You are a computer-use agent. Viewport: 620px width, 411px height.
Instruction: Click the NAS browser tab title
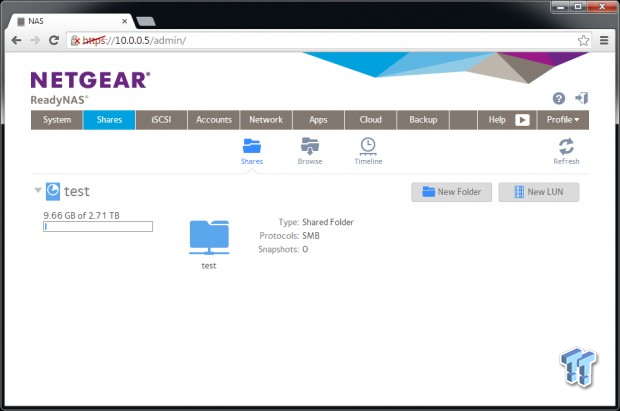pyautogui.click(x=36, y=21)
